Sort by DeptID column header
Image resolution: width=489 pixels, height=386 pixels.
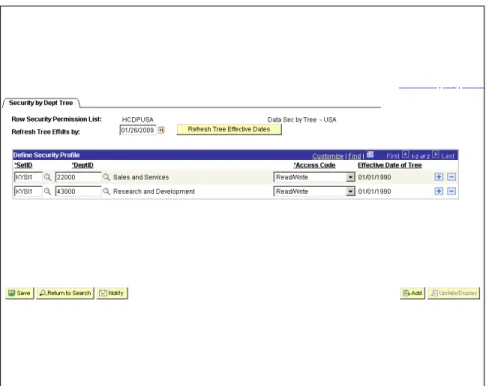click(x=83, y=165)
